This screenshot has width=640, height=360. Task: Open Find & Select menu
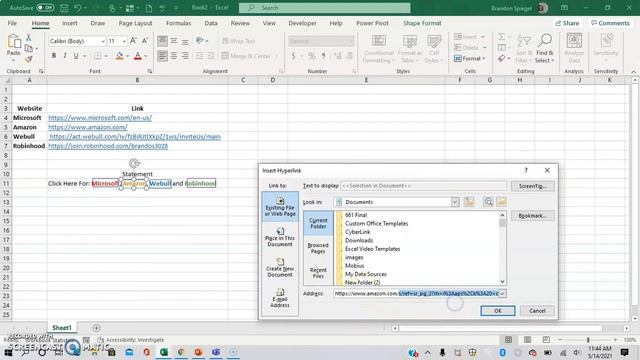tap(545, 49)
